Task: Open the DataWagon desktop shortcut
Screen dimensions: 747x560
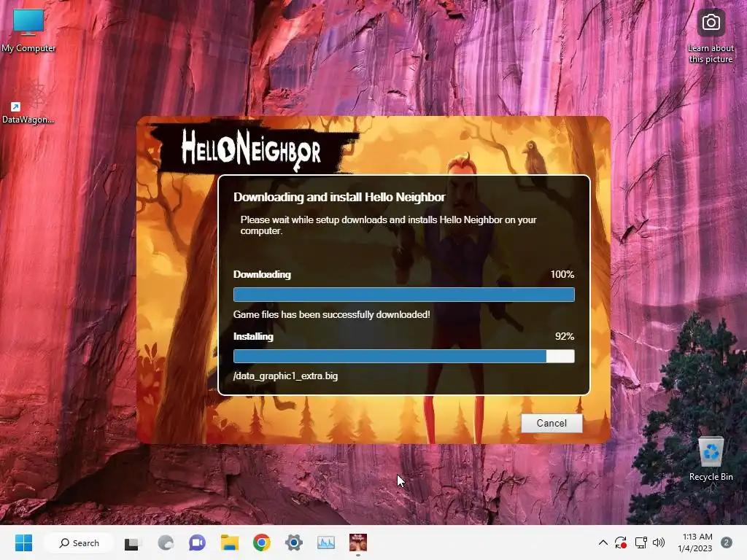Action: pyautogui.click(x=28, y=101)
